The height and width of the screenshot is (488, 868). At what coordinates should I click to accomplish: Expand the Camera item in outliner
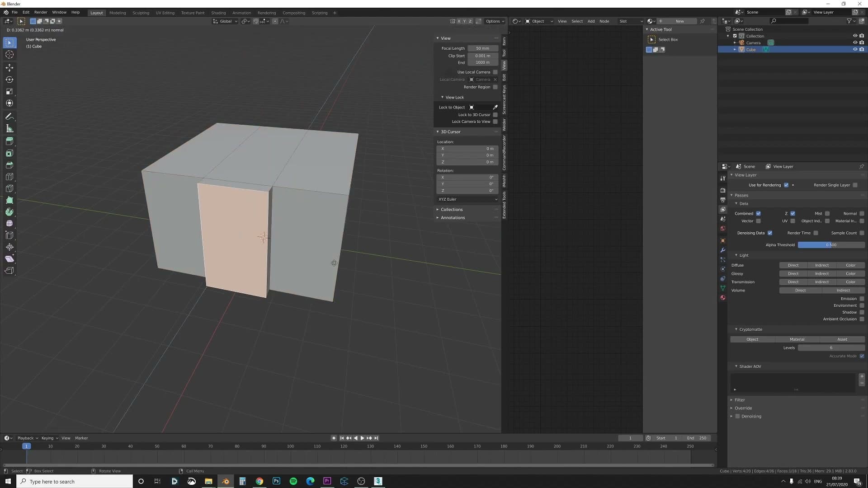tap(735, 43)
